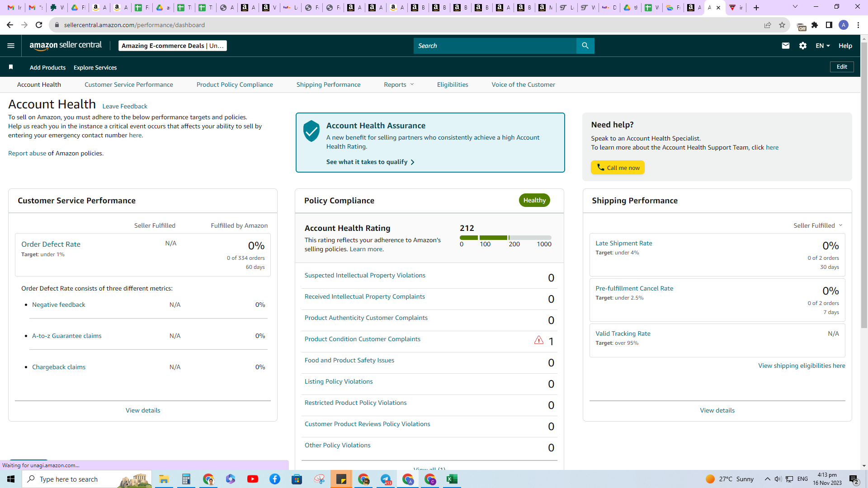Open the settings gear in Seller Central
Viewport: 868px width, 488px height.
point(803,46)
